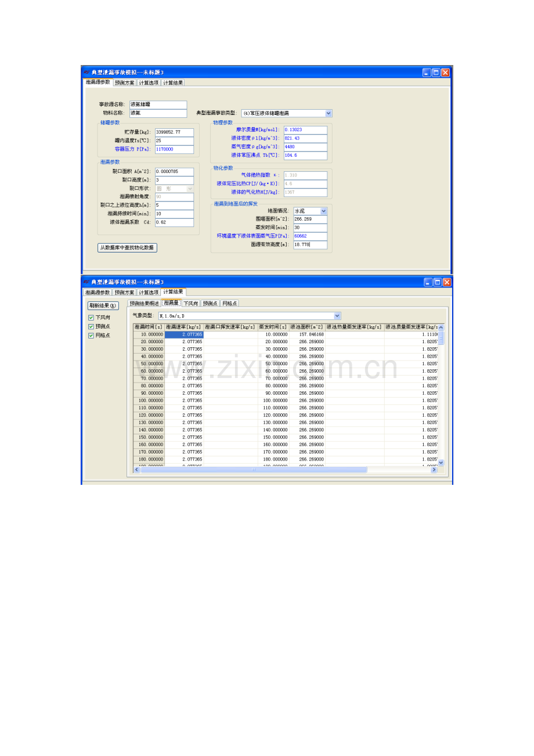
Task: Click the 泄漏口挥发速率[kg/s] column header
Action: (230, 327)
